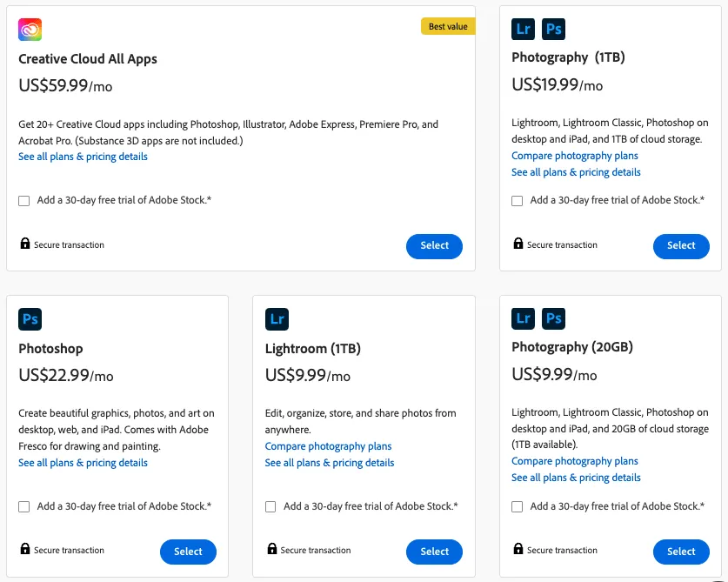Click the Creative Cloud logo icon
Viewport: 728px width, 582px height.
click(x=29, y=29)
